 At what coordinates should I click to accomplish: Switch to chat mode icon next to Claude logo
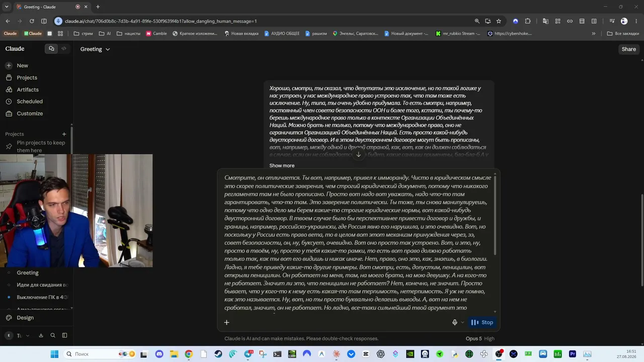pyautogui.click(x=51, y=49)
